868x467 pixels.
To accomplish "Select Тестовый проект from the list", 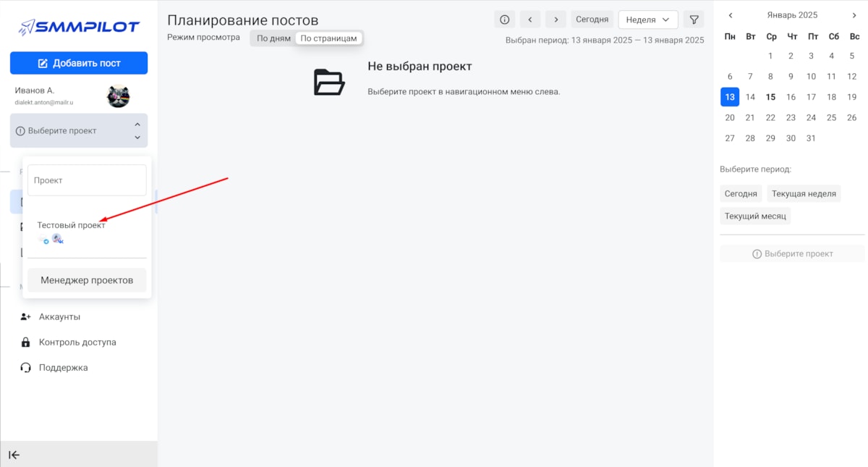I will 71,225.
